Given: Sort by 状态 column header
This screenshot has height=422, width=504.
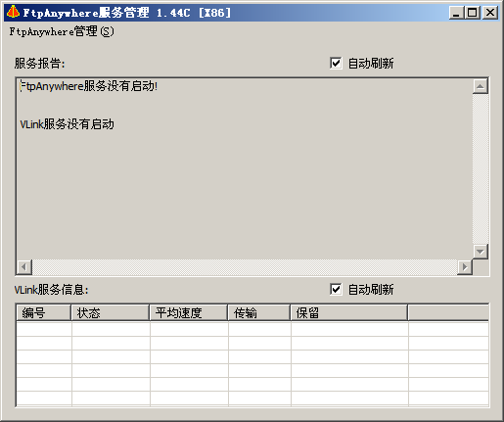Looking at the screenshot, I should click(111, 312).
